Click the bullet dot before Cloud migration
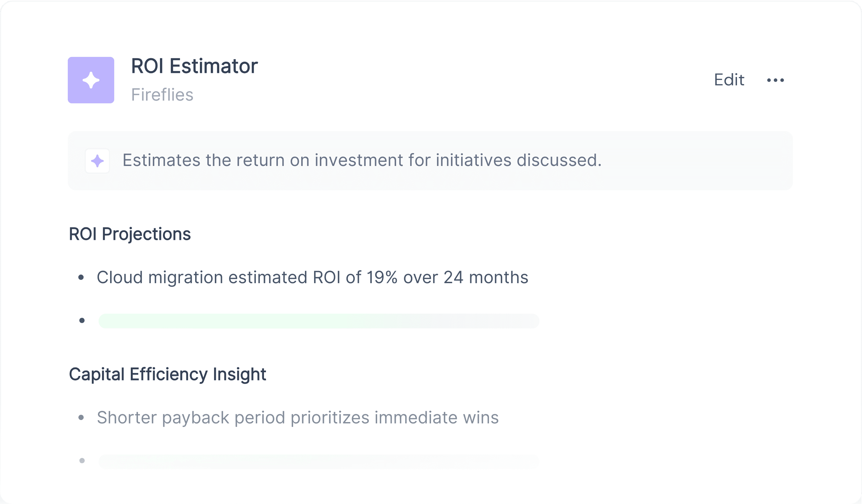 [x=81, y=277]
